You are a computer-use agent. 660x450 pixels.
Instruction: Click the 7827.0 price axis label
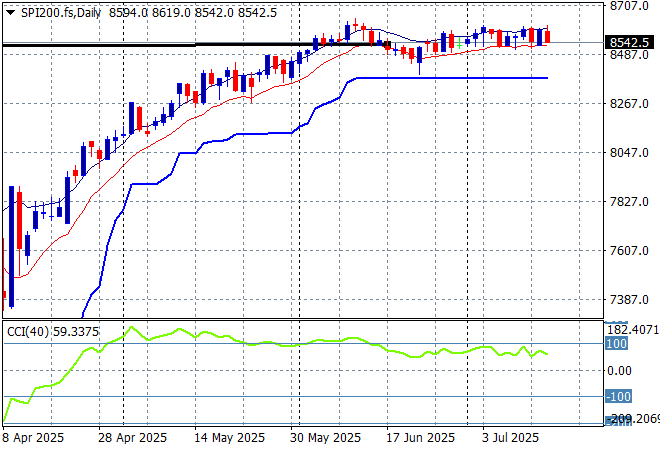629,202
